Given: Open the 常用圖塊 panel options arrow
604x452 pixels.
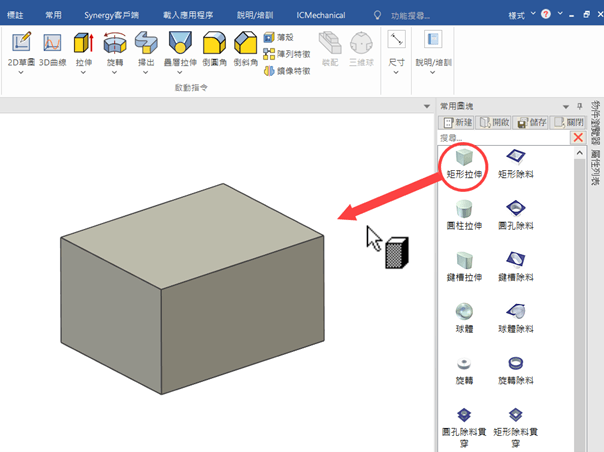Looking at the screenshot, I should click(565, 107).
